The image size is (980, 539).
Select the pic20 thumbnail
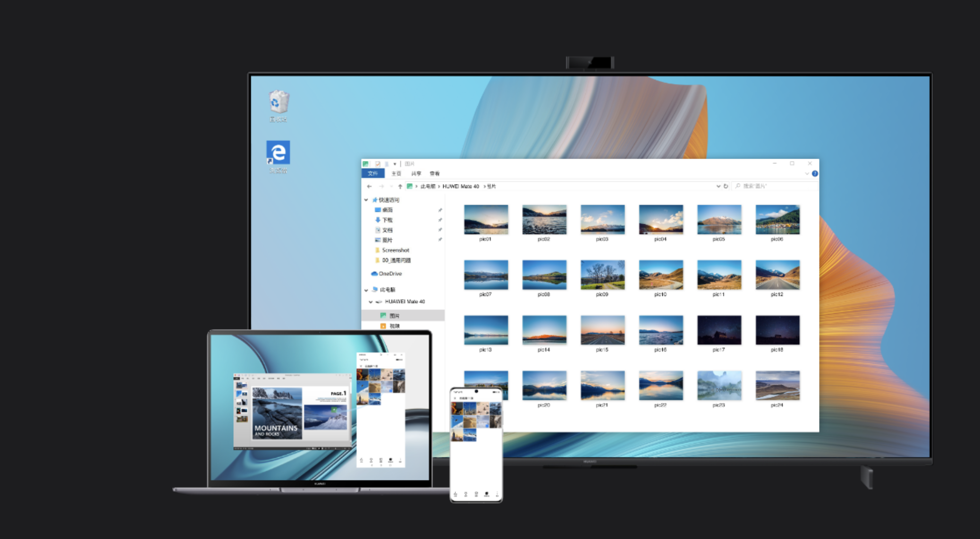(x=544, y=385)
